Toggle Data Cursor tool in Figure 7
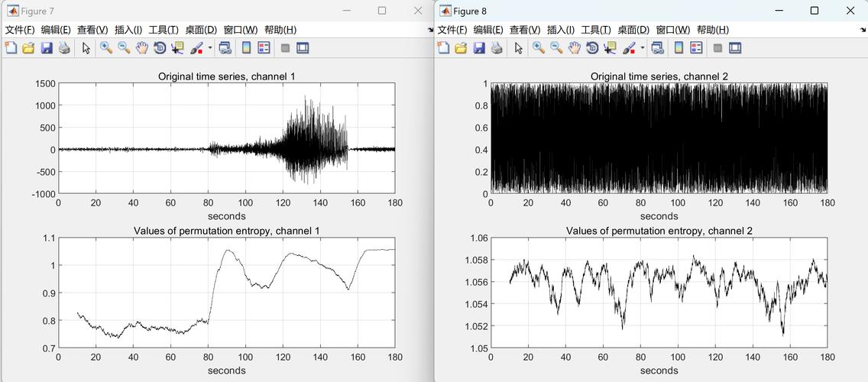This screenshot has height=382, width=868. (177, 48)
